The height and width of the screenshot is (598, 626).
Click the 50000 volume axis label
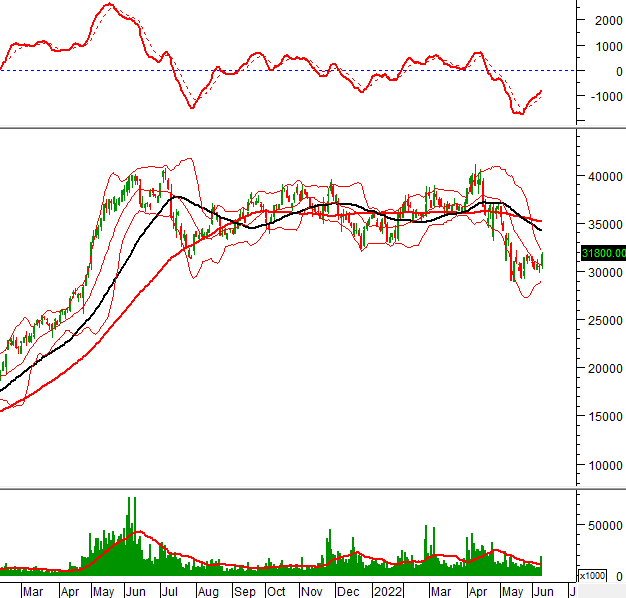604,525
